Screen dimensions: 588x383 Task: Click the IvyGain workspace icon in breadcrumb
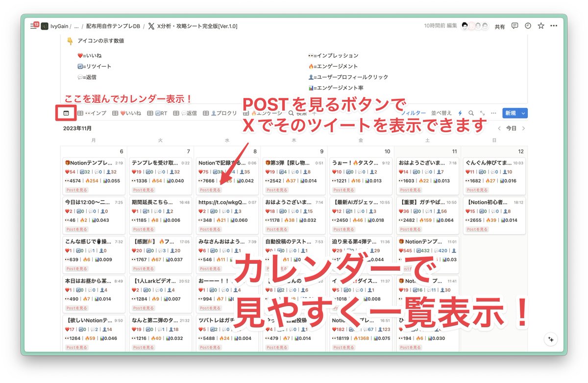click(x=45, y=26)
